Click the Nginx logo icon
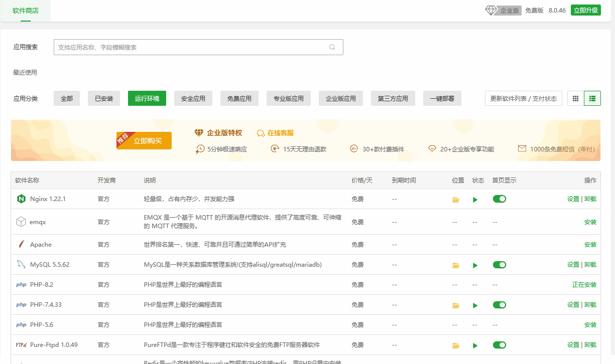Viewport: 615px width, 364px height. coord(21,199)
